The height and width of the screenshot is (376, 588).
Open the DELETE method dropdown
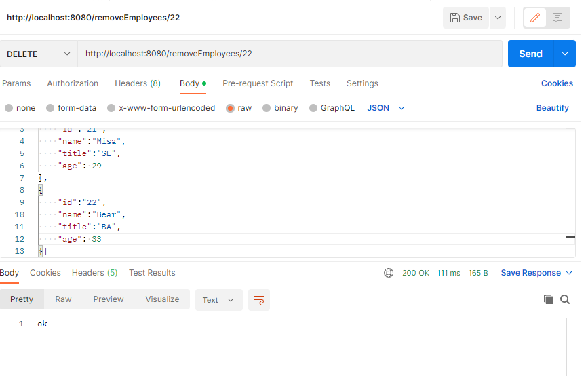[39, 54]
